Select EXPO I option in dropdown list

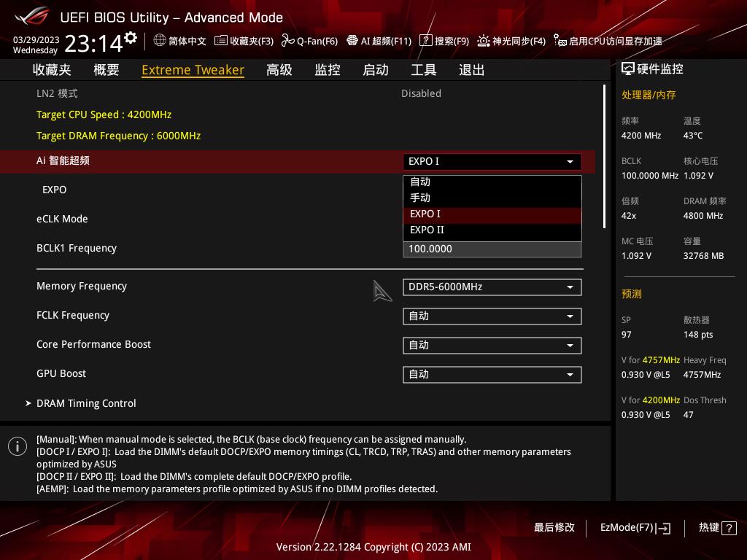tap(492, 214)
